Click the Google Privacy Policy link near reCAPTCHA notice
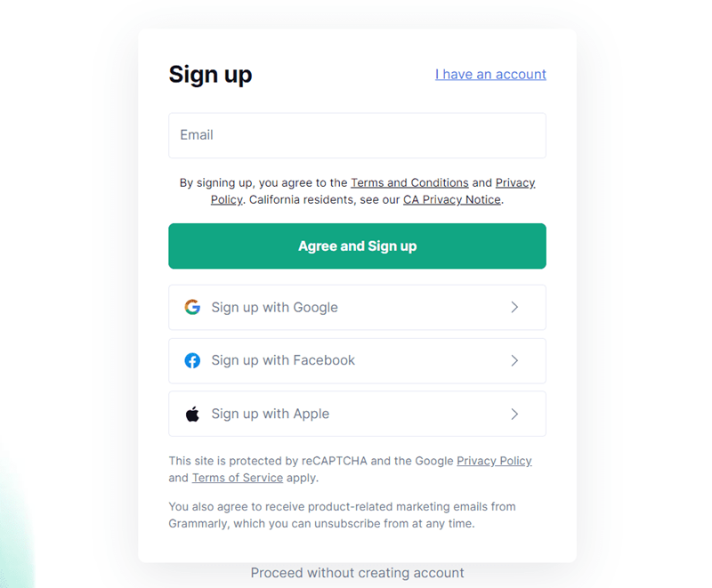 (x=494, y=461)
